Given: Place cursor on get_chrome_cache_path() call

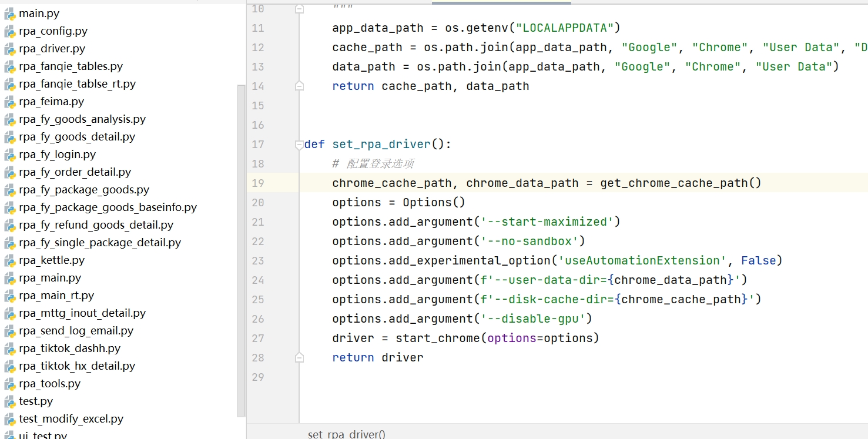Looking at the screenshot, I should pyautogui.click(x=681, y=183).
